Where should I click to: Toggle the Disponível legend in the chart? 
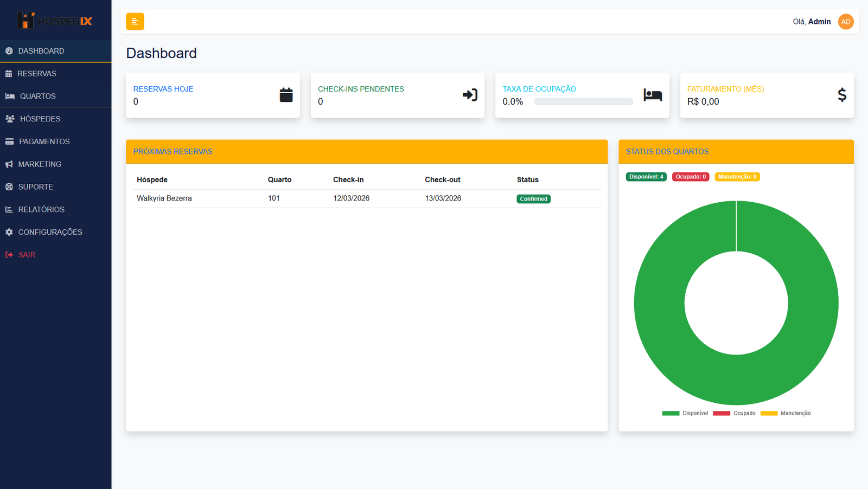(685, 413)
